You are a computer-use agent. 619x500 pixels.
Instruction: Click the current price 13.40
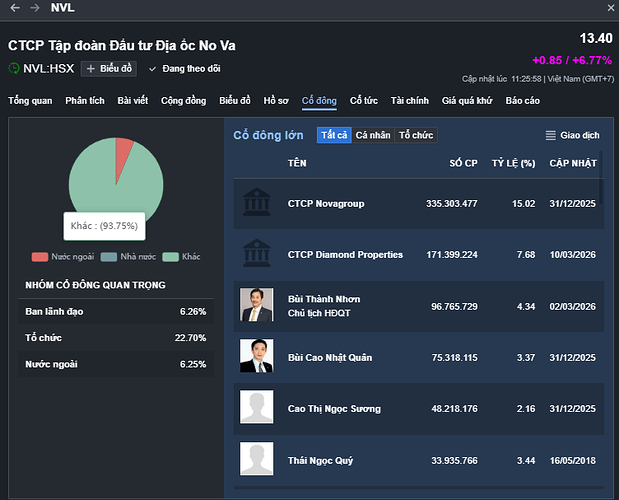point(596,38)
